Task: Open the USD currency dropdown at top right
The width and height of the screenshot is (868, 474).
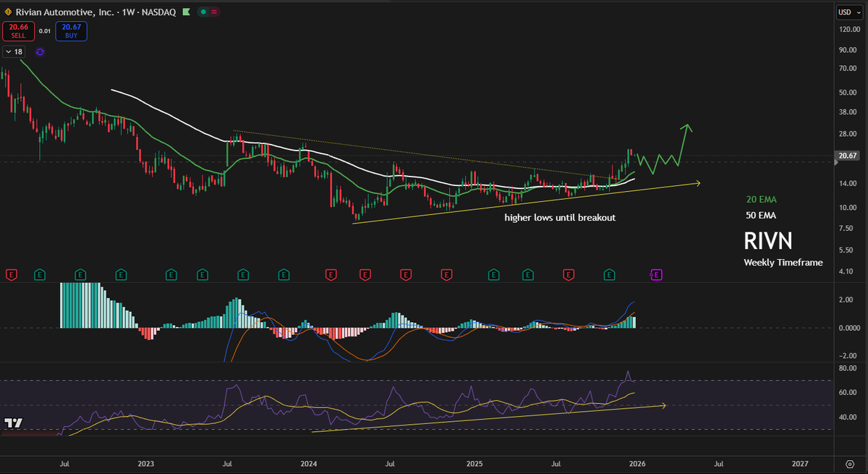Action: click(x=847, y=12)
